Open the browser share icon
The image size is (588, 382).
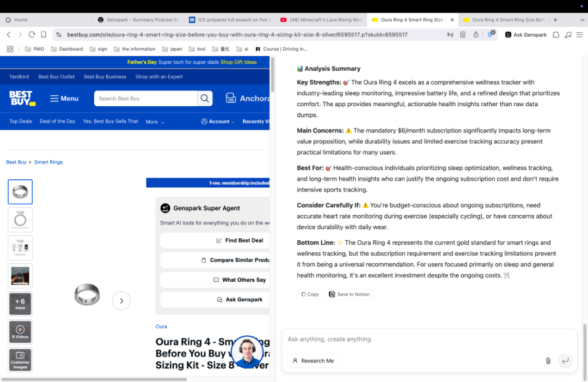476,34
